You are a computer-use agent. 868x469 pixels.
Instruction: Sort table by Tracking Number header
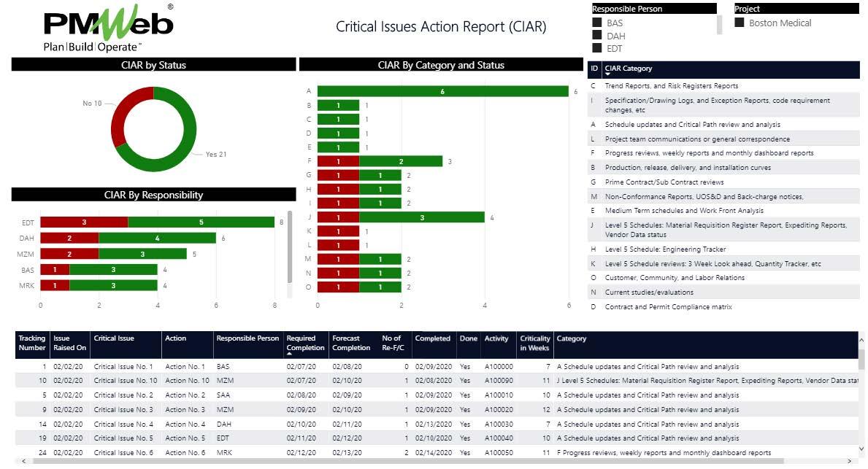pyautogui.click(x=31, y=343)
